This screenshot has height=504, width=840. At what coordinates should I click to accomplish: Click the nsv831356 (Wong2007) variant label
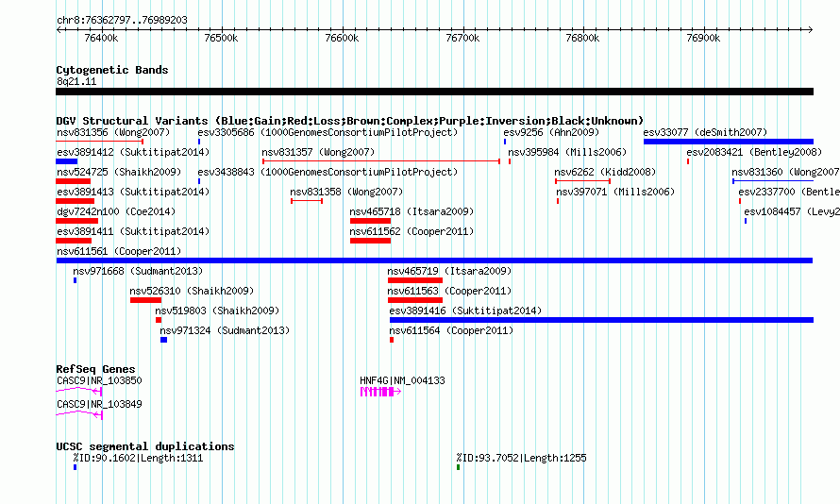113,132
